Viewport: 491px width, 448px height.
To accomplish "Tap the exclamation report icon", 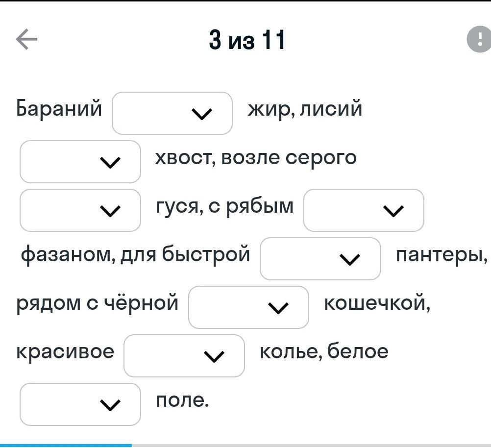I will (479, 39).
